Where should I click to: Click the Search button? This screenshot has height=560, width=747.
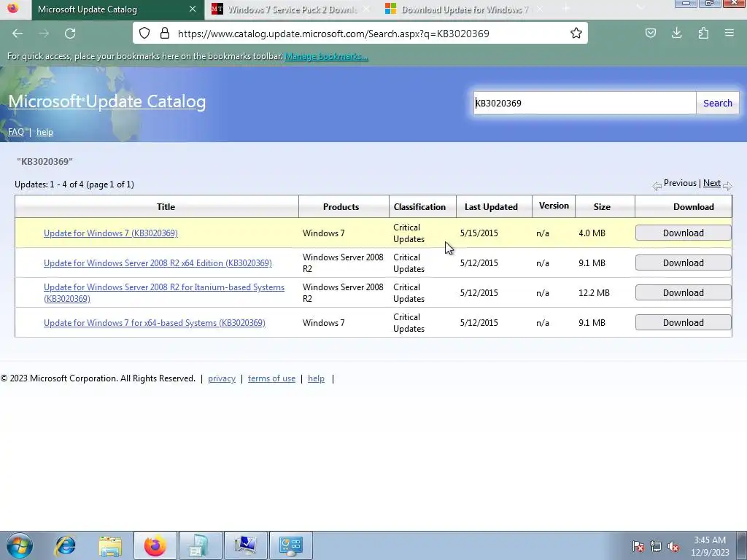pyautogui.click(x=718, y=103)
